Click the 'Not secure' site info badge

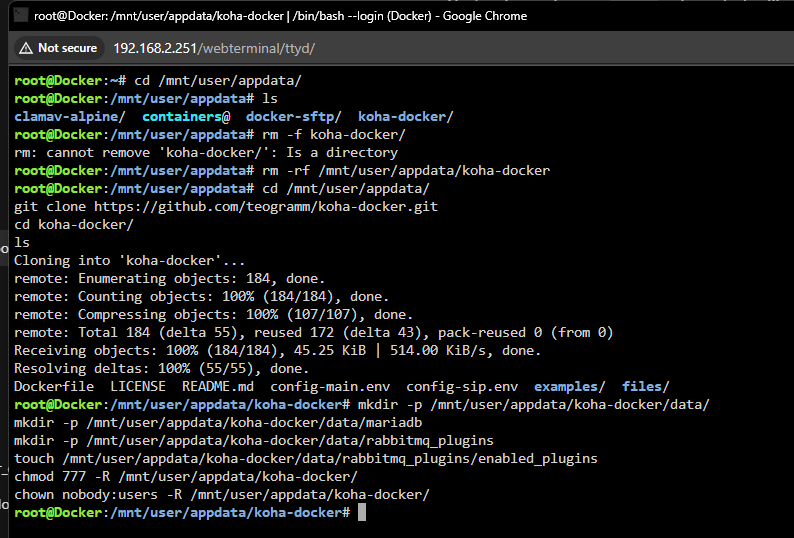click(59, 48)
